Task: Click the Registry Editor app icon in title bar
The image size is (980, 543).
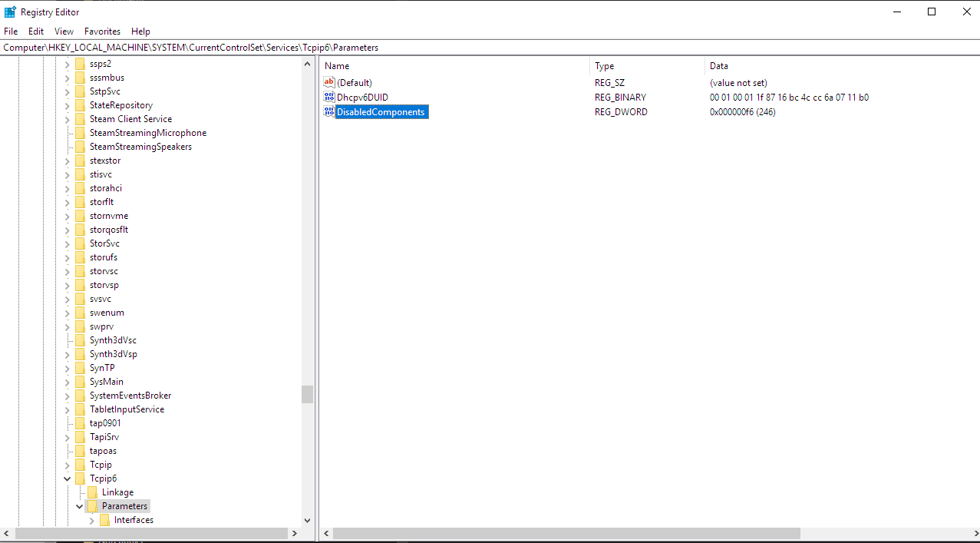Action: click(x=10, y=12)
